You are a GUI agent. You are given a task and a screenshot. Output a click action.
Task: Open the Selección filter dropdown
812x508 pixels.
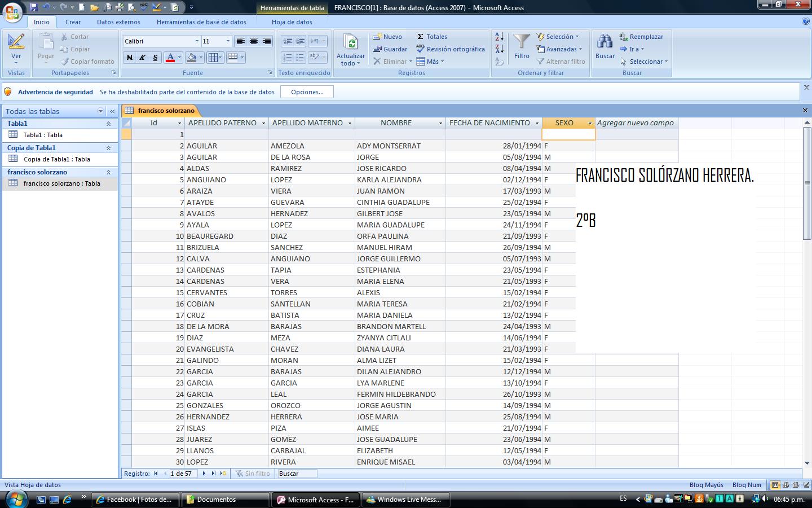click(x=558, y=37)
